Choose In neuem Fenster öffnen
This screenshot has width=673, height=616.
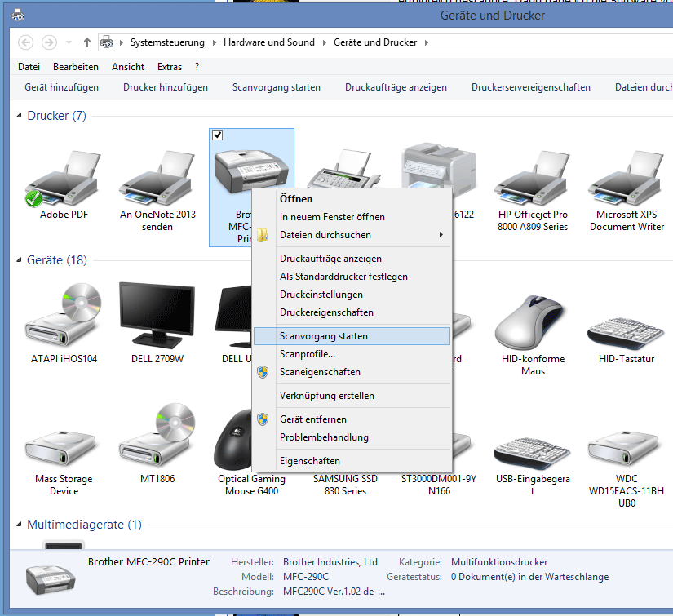pos(352,217)
